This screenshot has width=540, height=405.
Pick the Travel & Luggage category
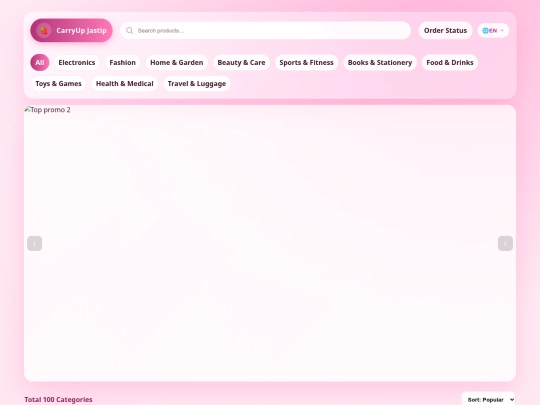(197, 84)
